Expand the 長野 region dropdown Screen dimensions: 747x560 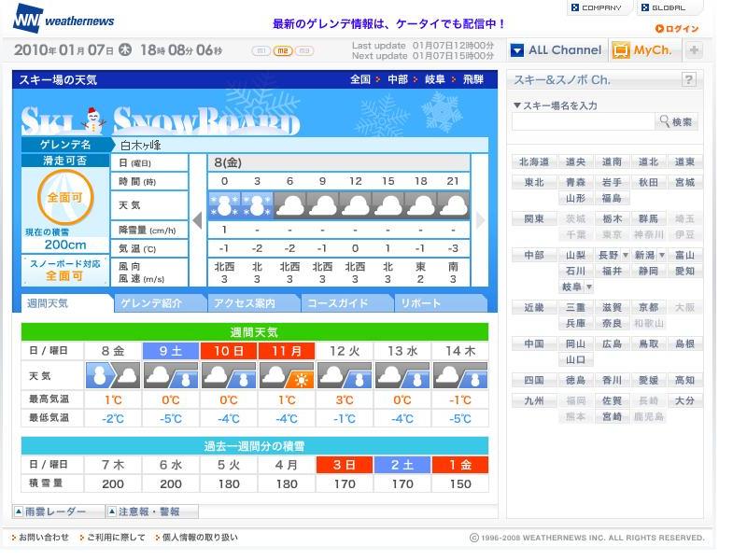626,255
